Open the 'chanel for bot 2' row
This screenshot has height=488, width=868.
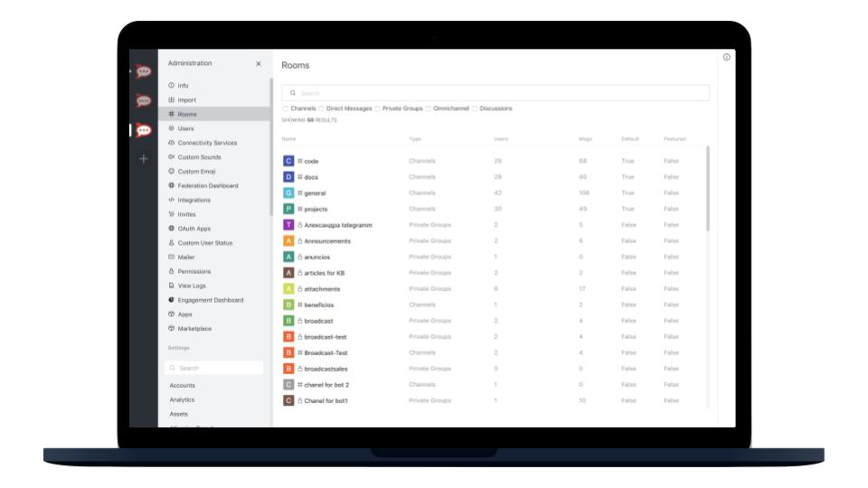click(493, 385)
